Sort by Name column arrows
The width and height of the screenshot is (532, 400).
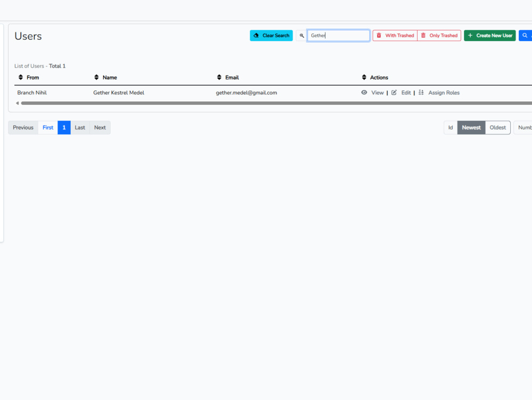96,77
